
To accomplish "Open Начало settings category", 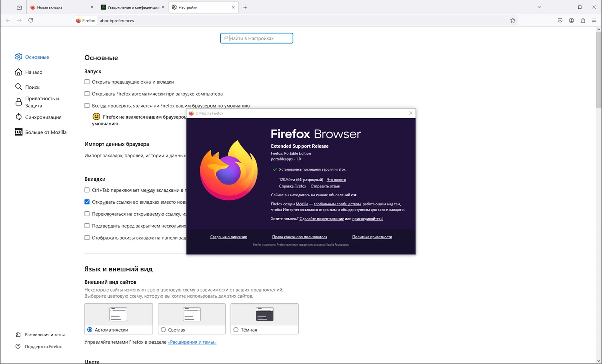I will (29, 72).
